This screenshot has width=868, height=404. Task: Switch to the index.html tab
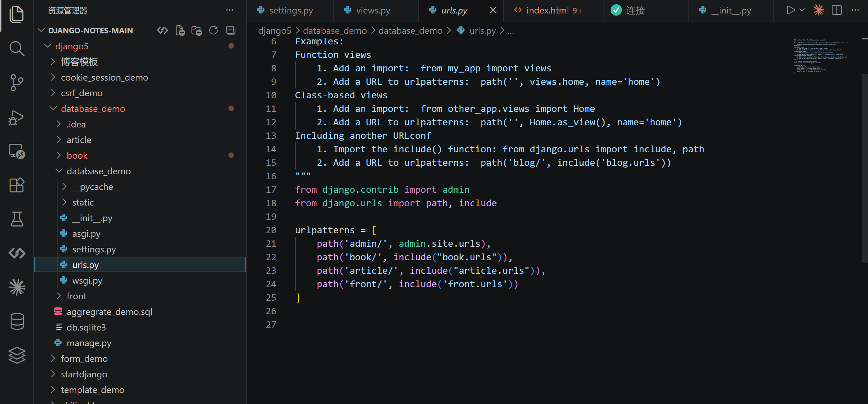coord(547,10)
